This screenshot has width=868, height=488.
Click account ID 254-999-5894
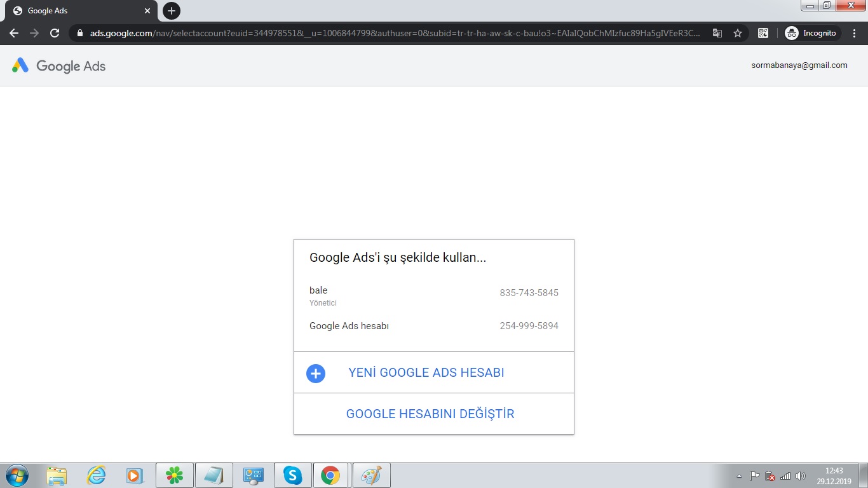tap(529, 326)
